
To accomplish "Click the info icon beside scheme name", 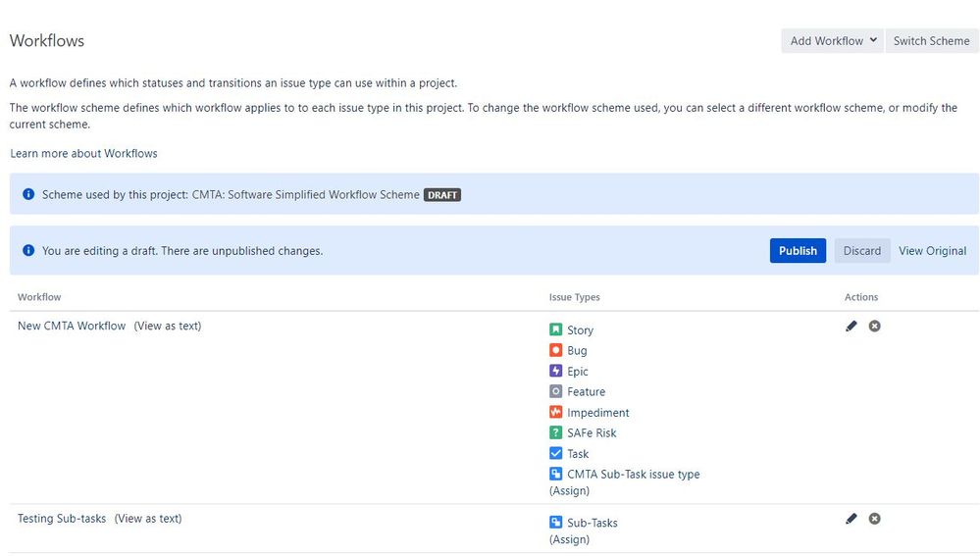I will 28,194.
